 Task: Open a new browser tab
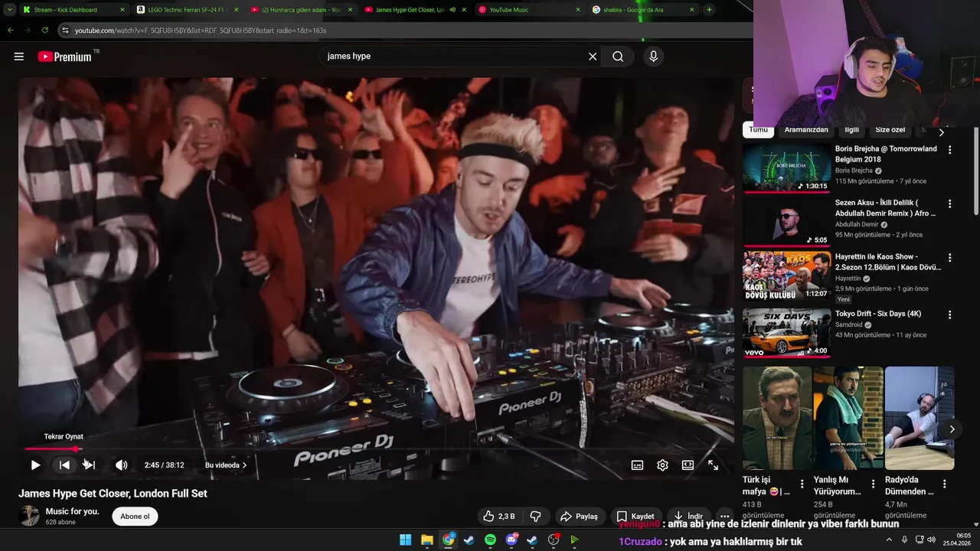pyautogui.click(x=710, y=10)
